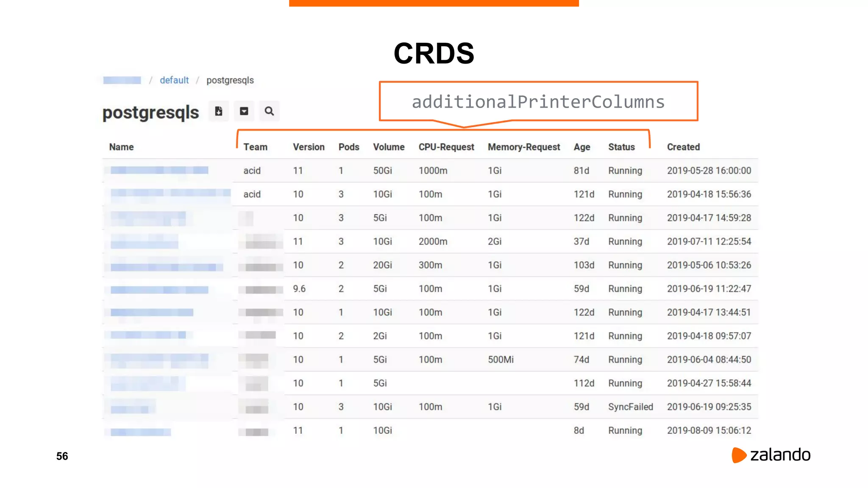Open blurred cluster name in the 8d row

[140, 432]
